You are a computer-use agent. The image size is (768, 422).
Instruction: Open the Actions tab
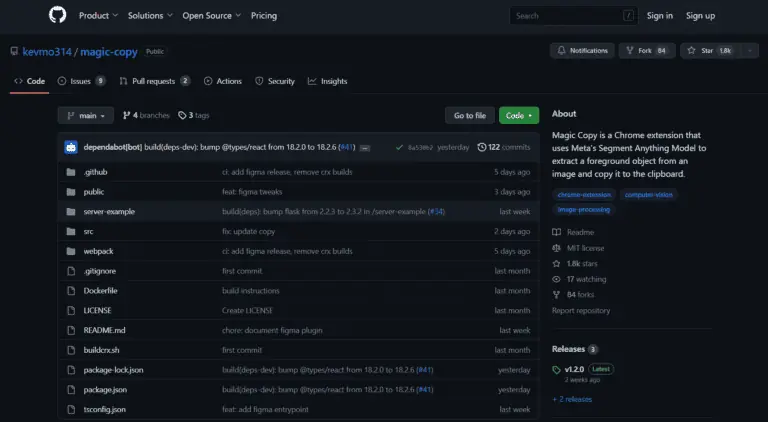point(223,81)
